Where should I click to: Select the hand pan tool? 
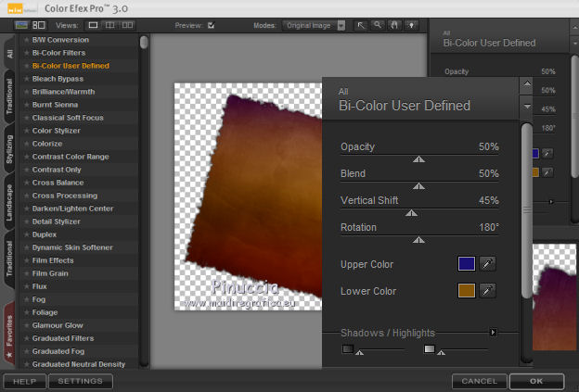(x=394, y=25)
